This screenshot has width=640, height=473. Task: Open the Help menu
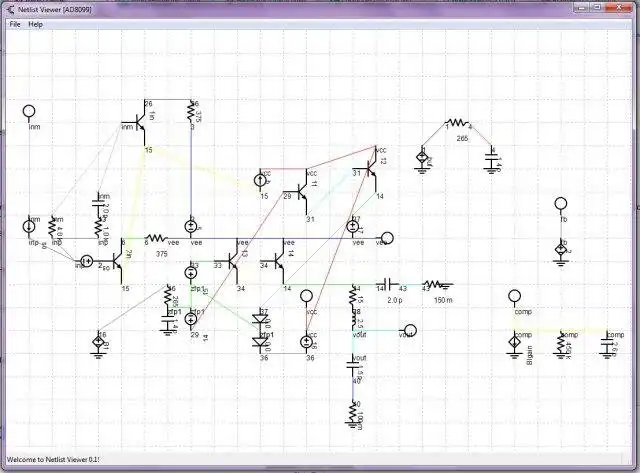(36, 24)
